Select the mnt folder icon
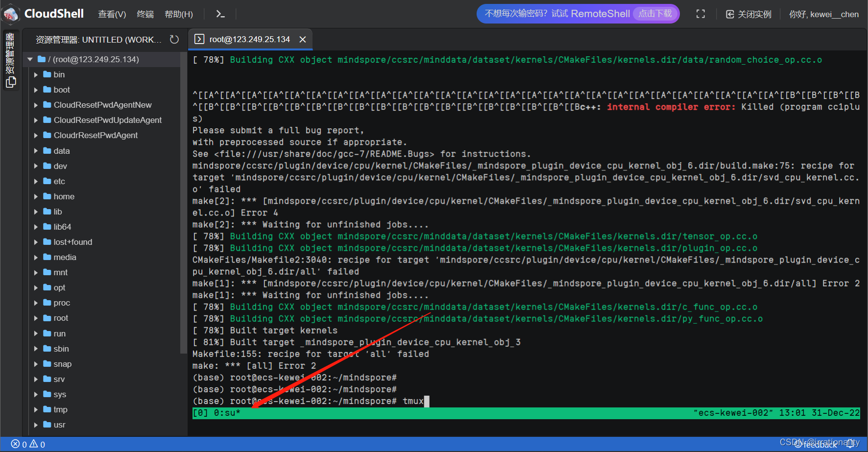 (x=47, y=272)
